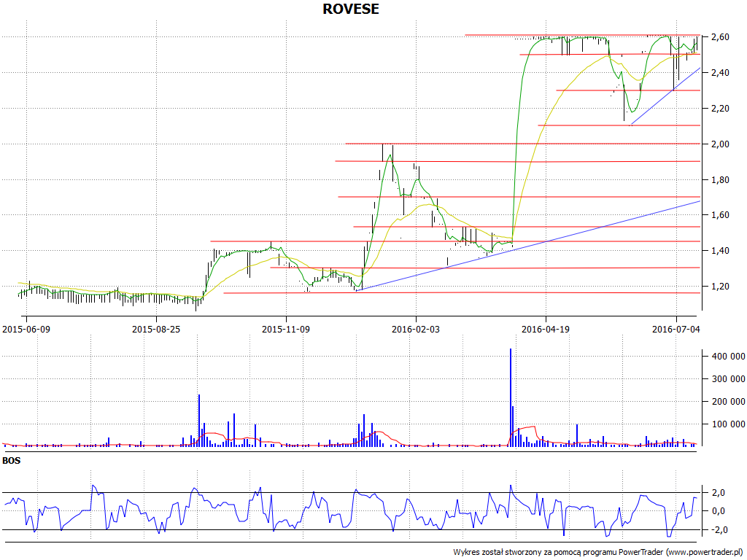The width and height of the screenshot is (747, 560).
Task: Click the BOS -2,0 axis value
Action: 720,530
